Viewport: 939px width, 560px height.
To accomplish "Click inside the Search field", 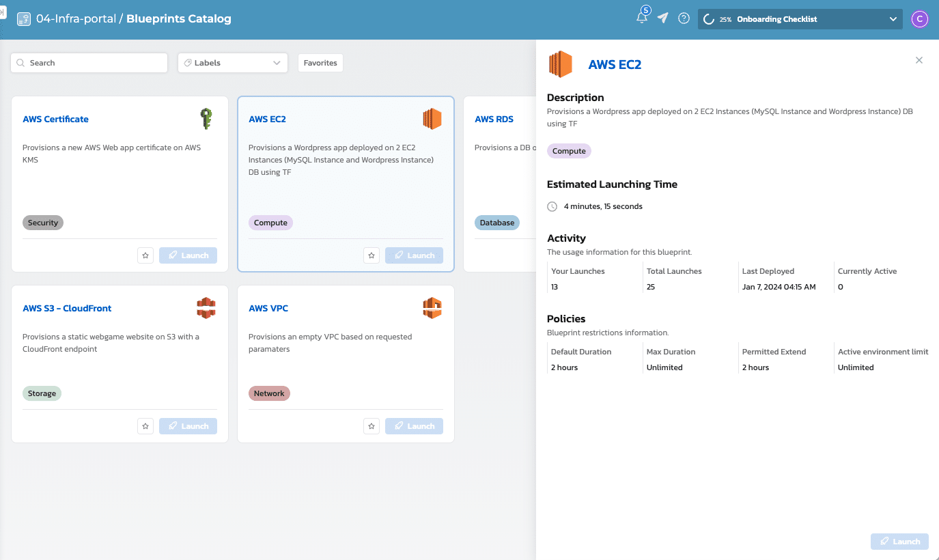I will 89,62.
